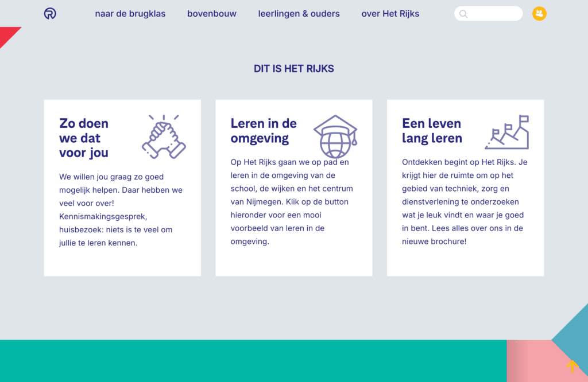Click the 'Leren in de omgeving' heading
The image size is (588, 382).
[264, 130]
